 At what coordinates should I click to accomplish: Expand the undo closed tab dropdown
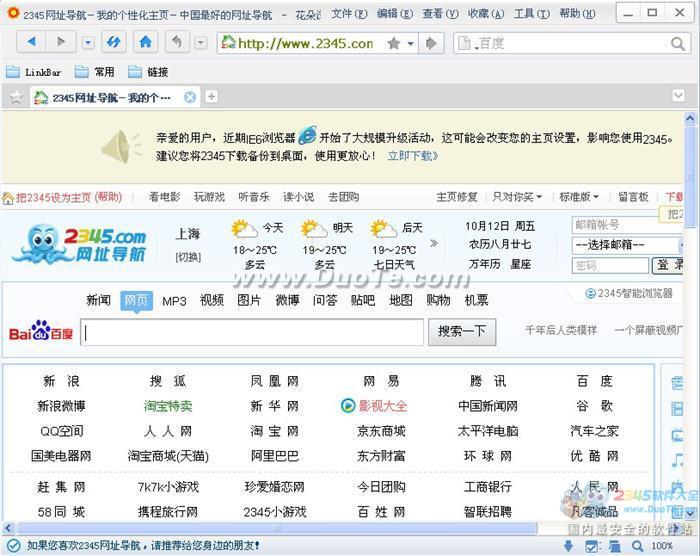(x=201, y=43)
